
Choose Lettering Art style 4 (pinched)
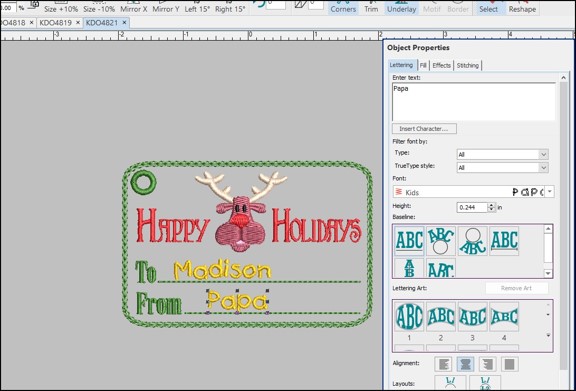pyautogui.click(x=504, y=317)
